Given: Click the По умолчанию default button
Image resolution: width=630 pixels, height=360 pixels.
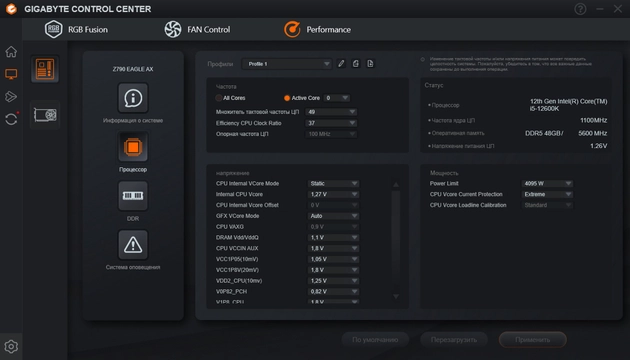Looking at the screenshot, I should tap(375, 340).
